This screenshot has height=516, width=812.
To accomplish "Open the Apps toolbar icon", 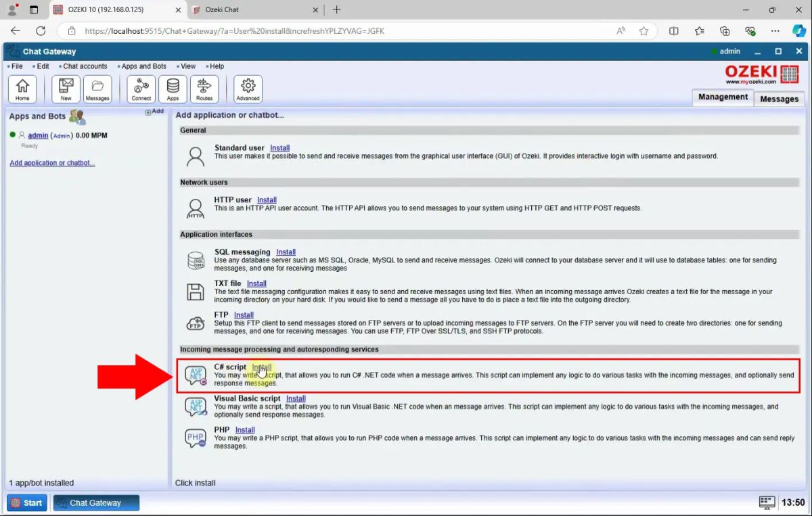I will (173, 89).
